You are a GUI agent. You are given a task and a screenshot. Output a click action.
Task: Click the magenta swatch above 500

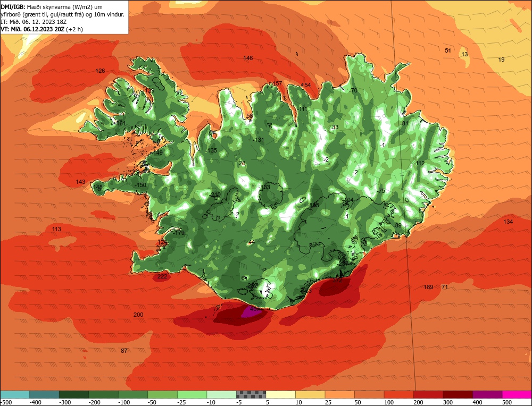click(x=517, y=394)
